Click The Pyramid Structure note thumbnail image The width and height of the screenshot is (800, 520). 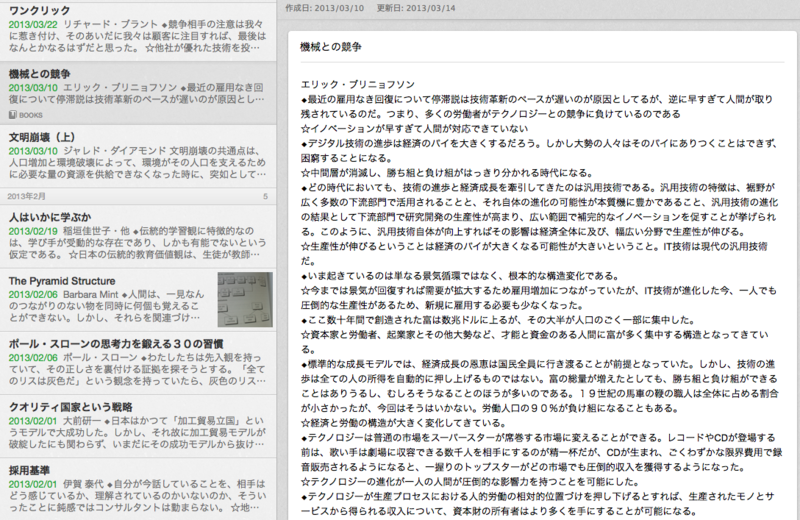tap(245, 300)
